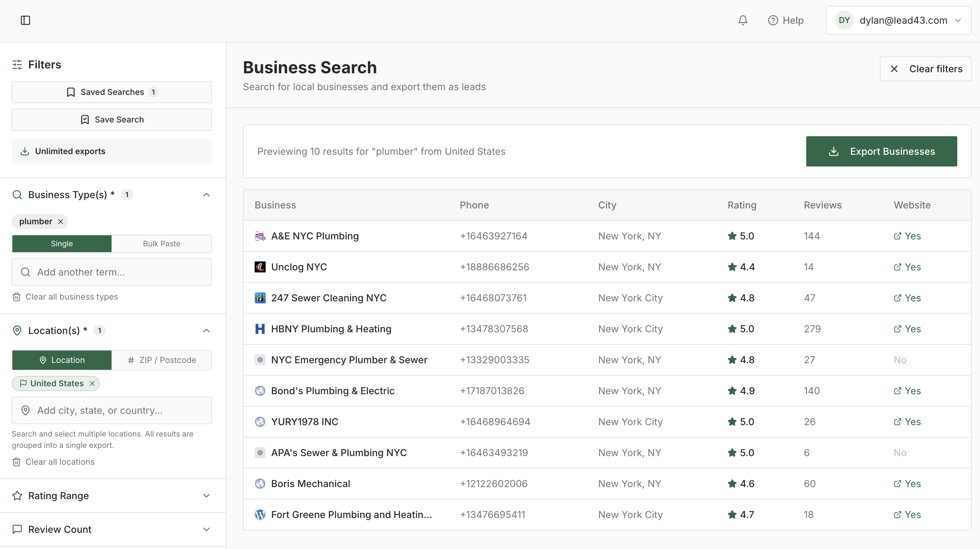This screenshot has height=549, width=980.
Task: Click Bond's Plumbing & Electric globe icon
Action: 260,391
